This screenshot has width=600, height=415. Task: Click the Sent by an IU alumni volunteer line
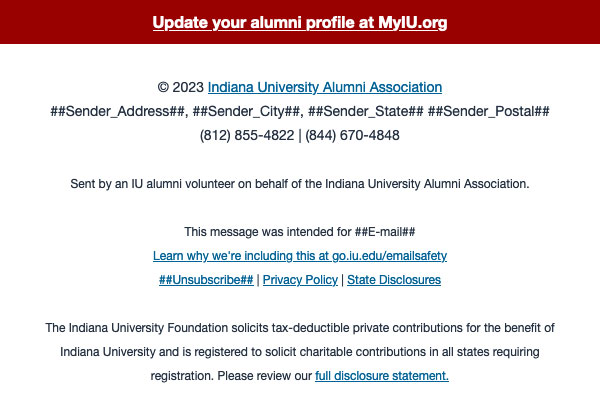tap(300, 184)
